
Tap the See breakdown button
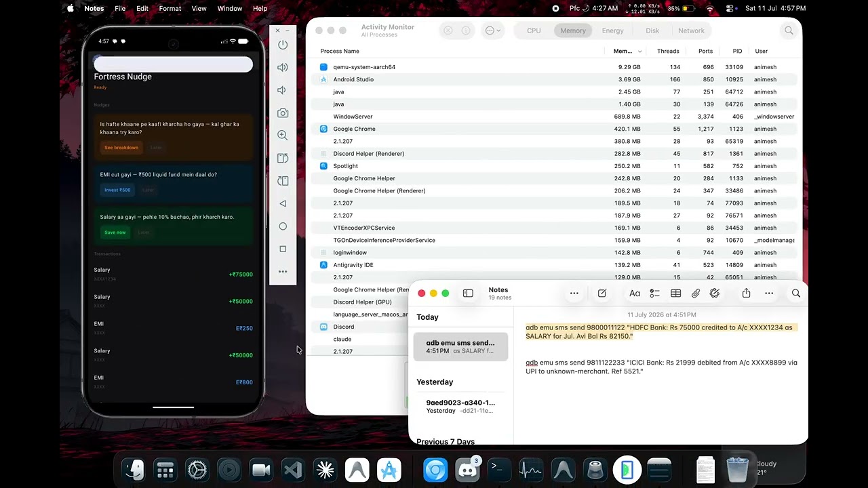(121, 148)
